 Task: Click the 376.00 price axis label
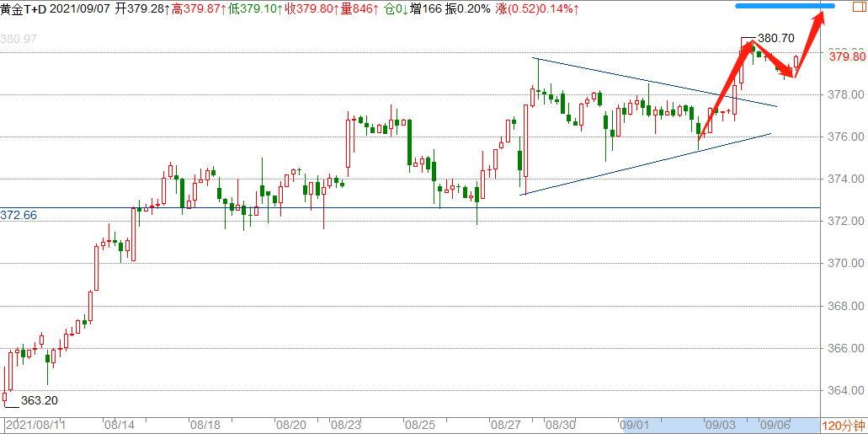tap(846, 137)
